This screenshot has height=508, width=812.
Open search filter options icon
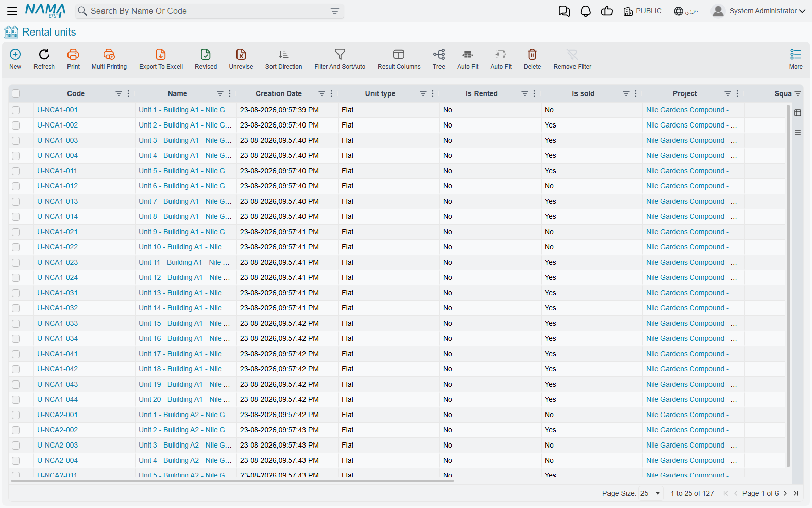pos(335,11)
